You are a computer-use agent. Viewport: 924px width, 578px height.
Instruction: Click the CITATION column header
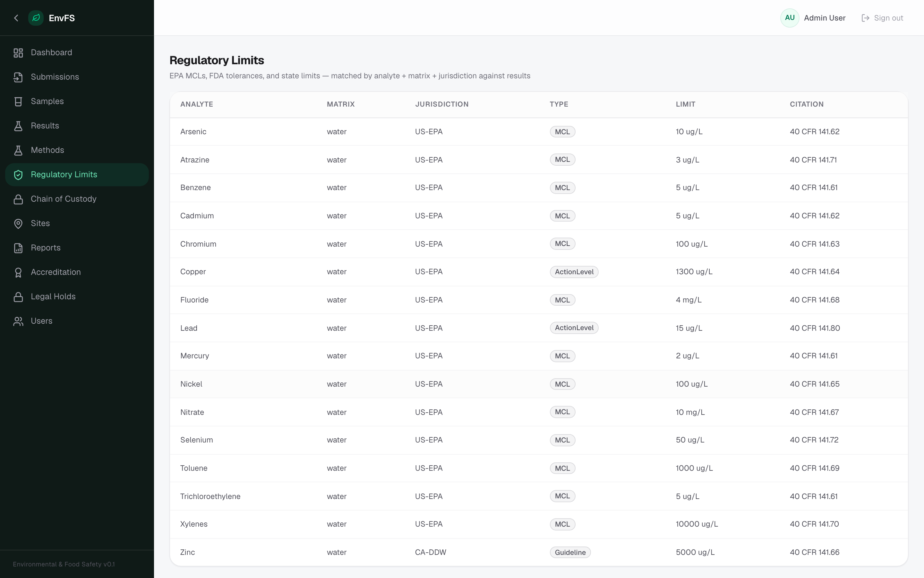pos(806,104)
